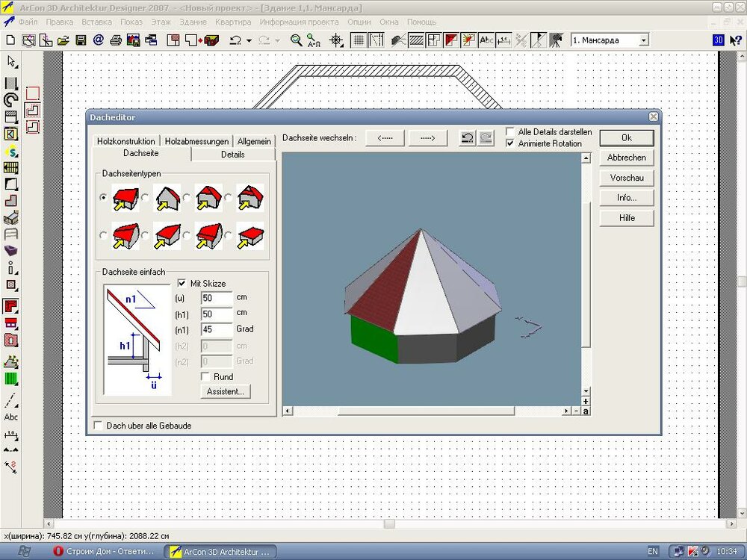Viewport: 747px width, 560px height.
Task: Open the 'Holzkonstruktion' tab
Action: [x=126, y=141]
